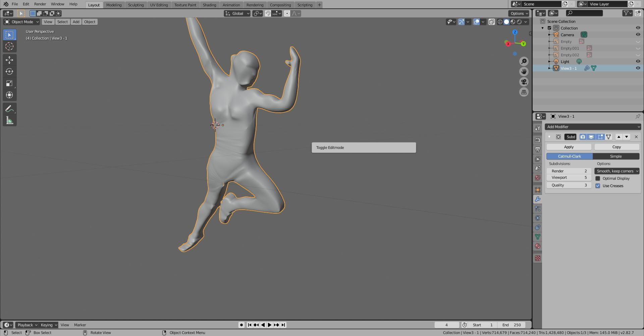Toggle camera view icon
The height and width of the screenshot is (336, 644).
pos(524,82)
